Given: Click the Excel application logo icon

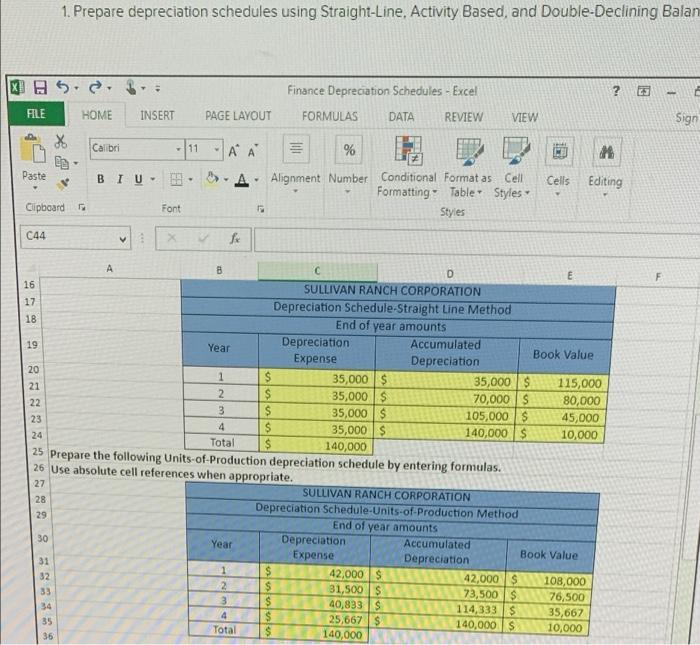Looking at the screenshot, I should click(17, 87).
